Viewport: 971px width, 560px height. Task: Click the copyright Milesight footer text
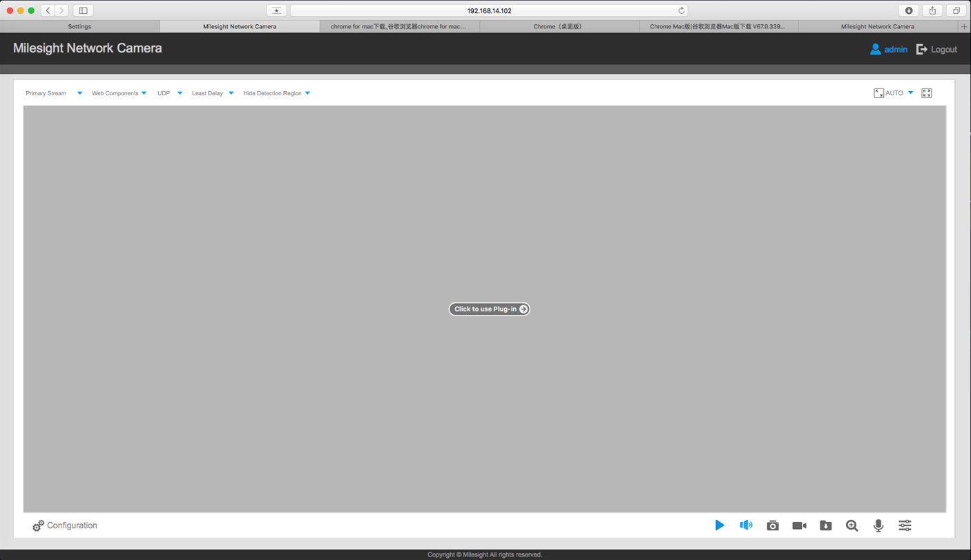coord(485,554)
